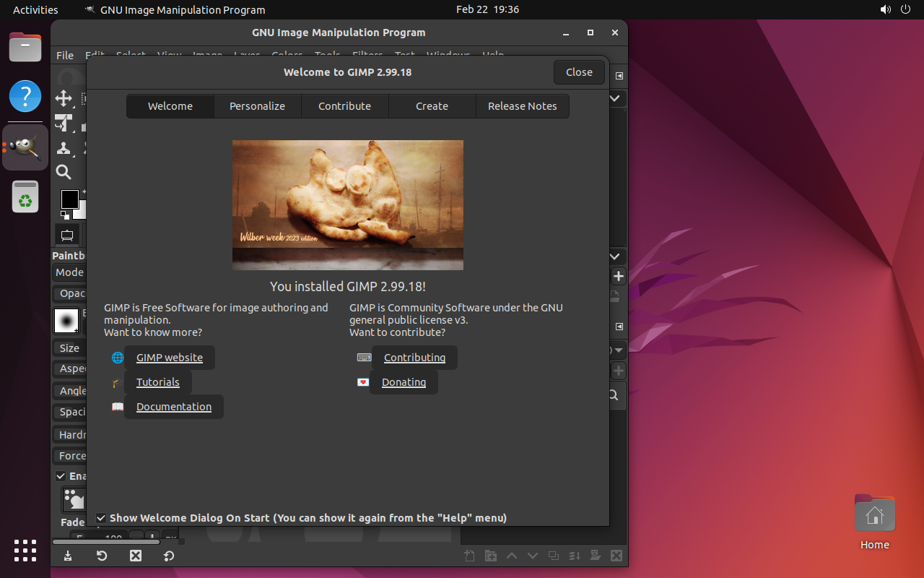This screenshot has height=578, width=924.
Task: Open the Tutorials link
Action: click(158, 382)
